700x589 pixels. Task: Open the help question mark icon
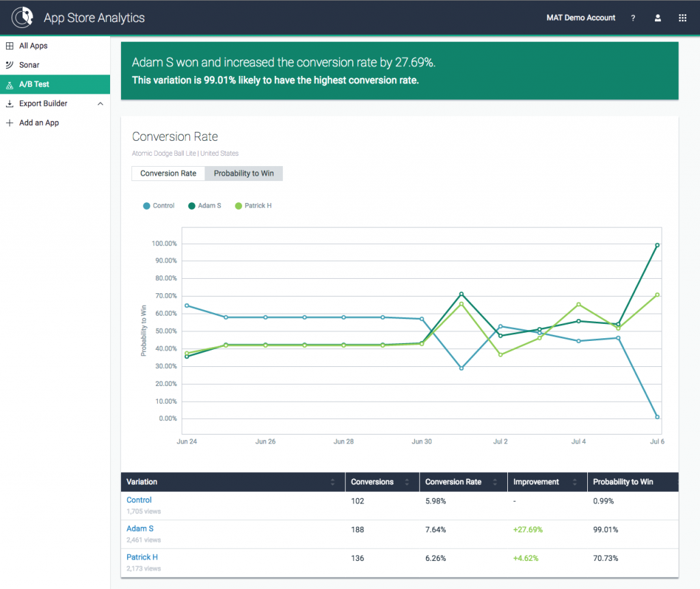[x=633, y=18]
